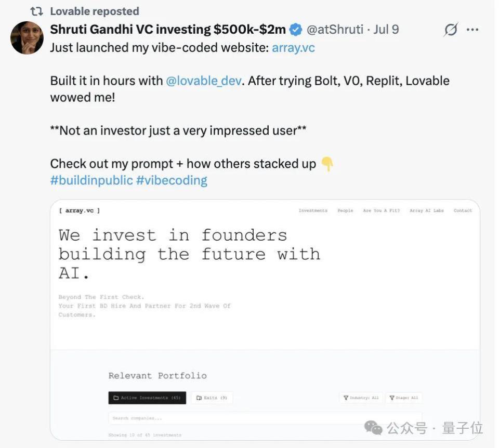499x448 pixels.
Task: Open Shruti Gandhi's profile picture
Action: [x=27, y=38]
